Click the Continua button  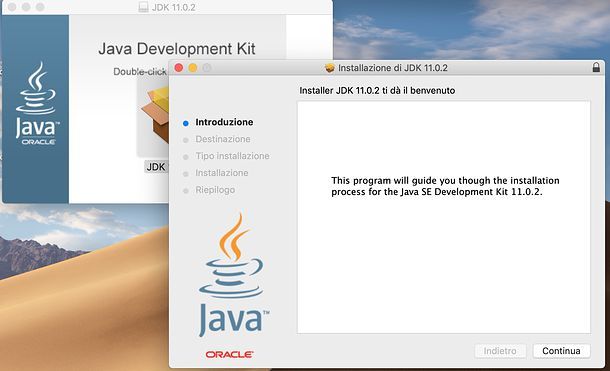pos(561,351)
